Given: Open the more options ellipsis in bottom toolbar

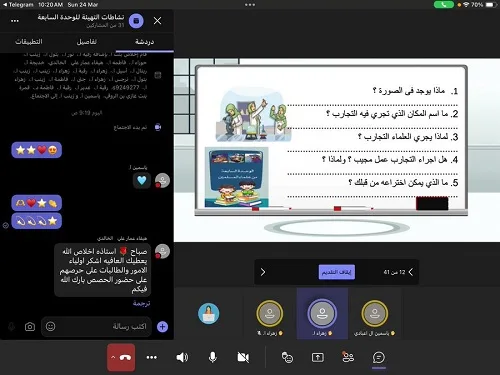Looking at the screenshot, I should click(152, 357).
